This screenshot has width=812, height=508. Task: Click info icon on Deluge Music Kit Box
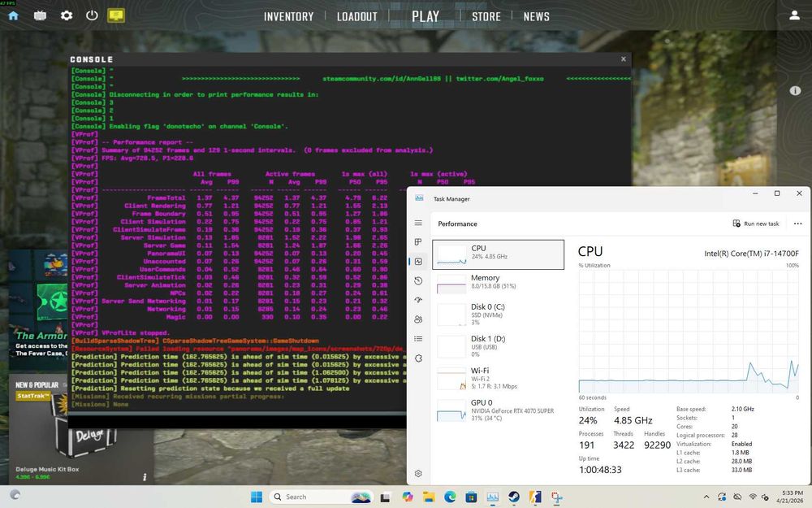[145, 477]
